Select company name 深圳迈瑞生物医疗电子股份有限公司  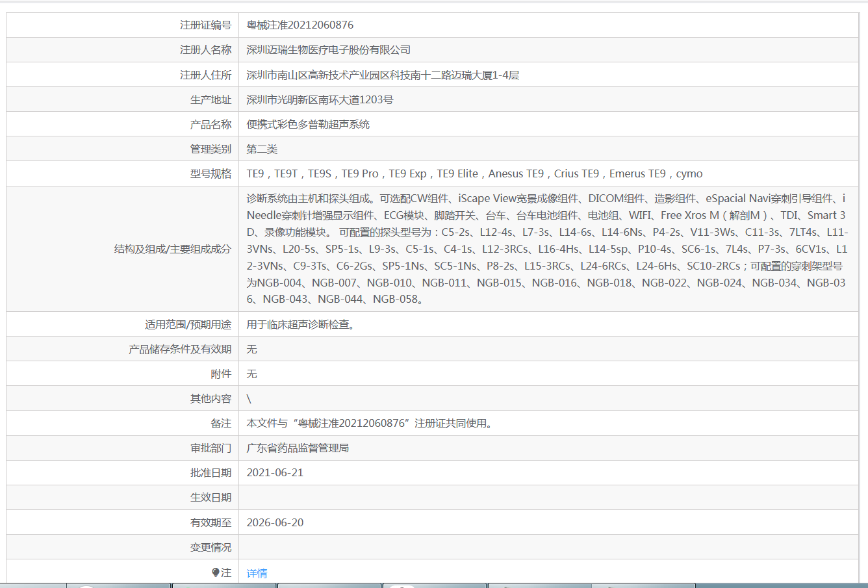pos(328,50)
